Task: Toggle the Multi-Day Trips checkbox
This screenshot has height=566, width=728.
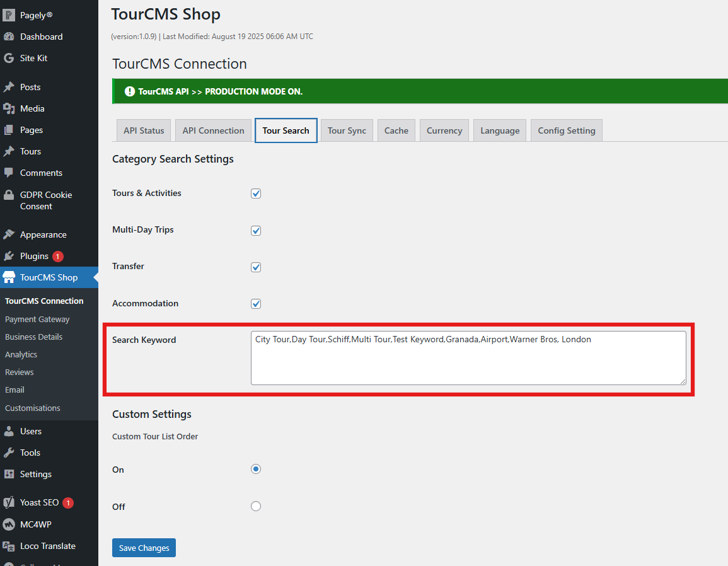Action: (x=256, y=231)
